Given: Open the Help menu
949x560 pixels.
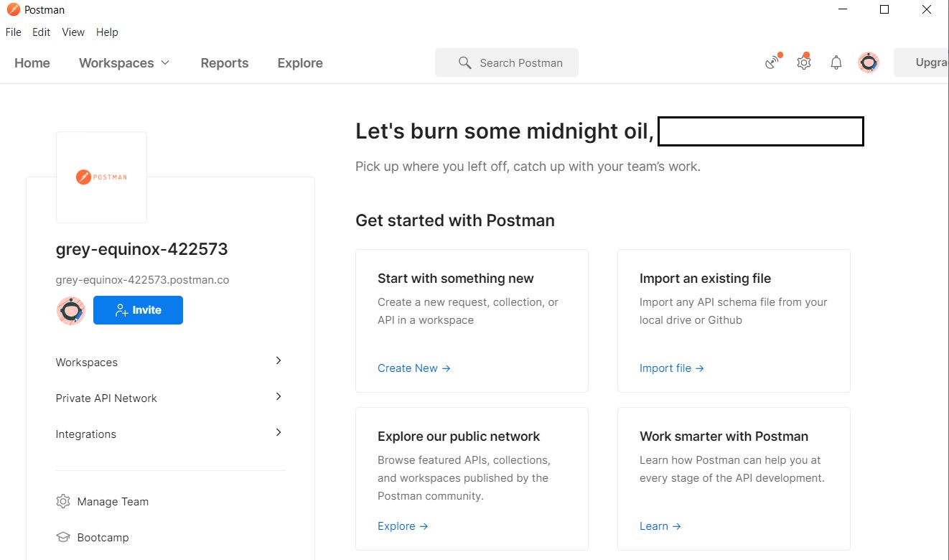Looking at the screenshot, I should [107, 32].
